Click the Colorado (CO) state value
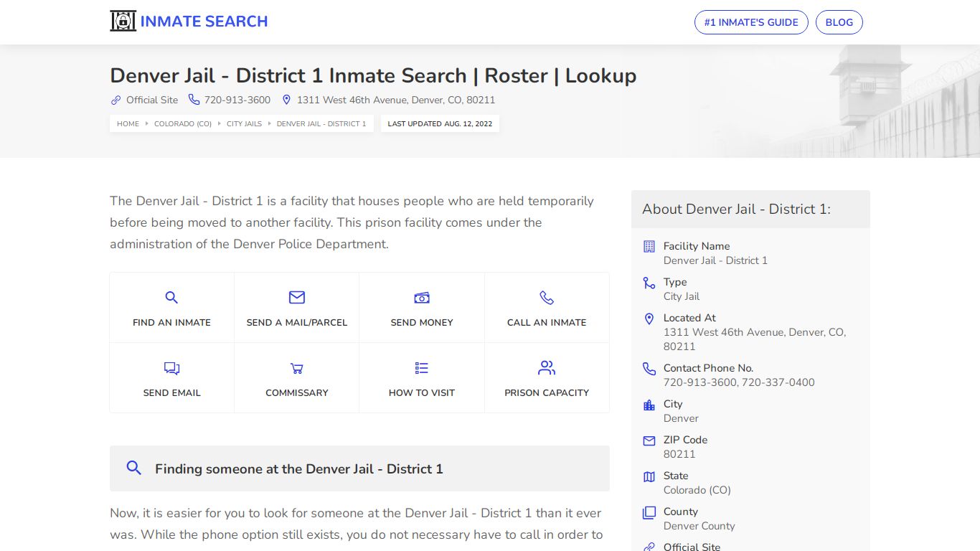980x551 pixels. 697,490
